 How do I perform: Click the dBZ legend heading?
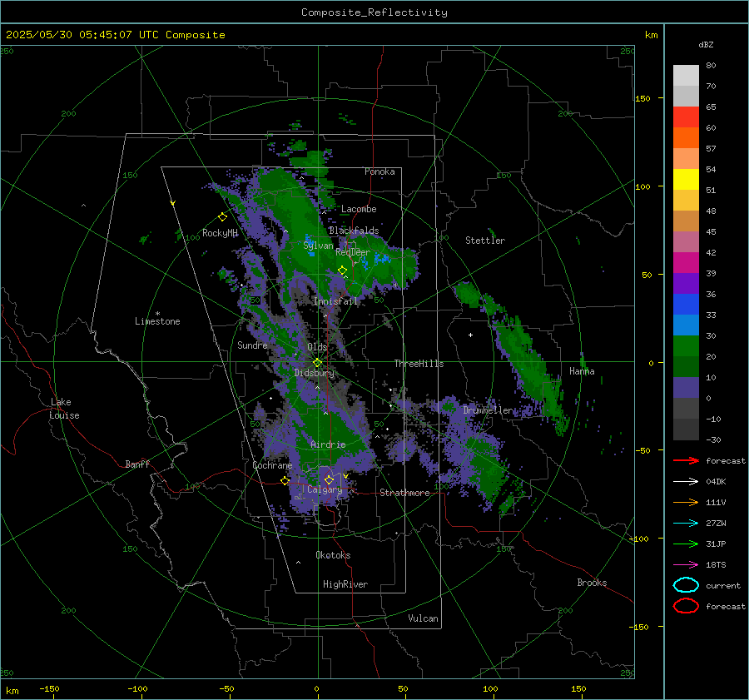[x=706, y=44]
